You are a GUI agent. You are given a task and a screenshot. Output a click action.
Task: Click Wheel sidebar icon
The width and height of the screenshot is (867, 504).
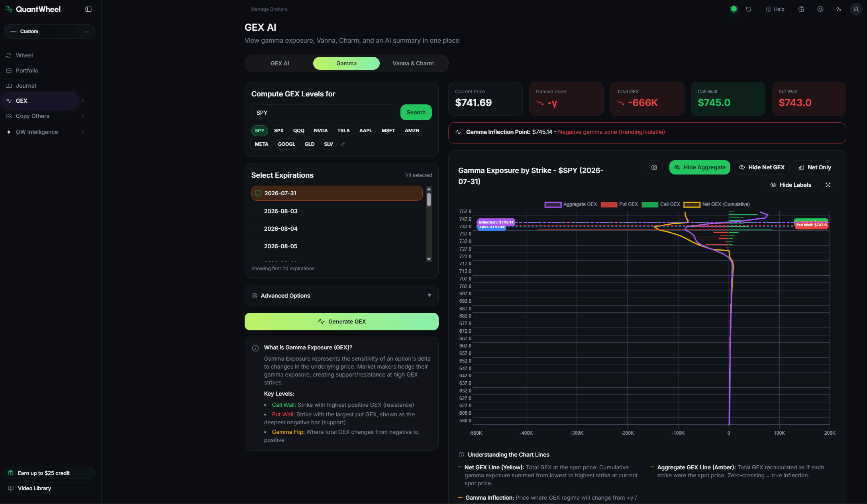pos(9,55)
